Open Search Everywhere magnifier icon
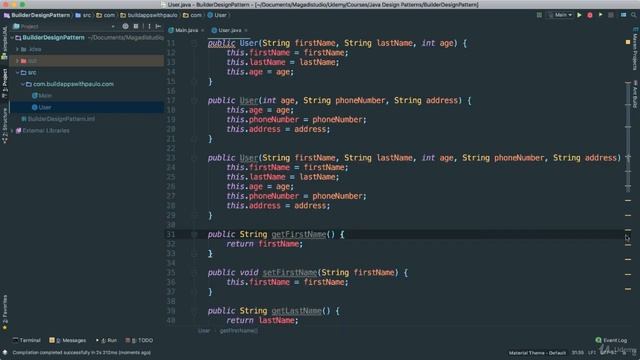The height and width of the screenshot is (360, 640). click(x=634, y=15)
